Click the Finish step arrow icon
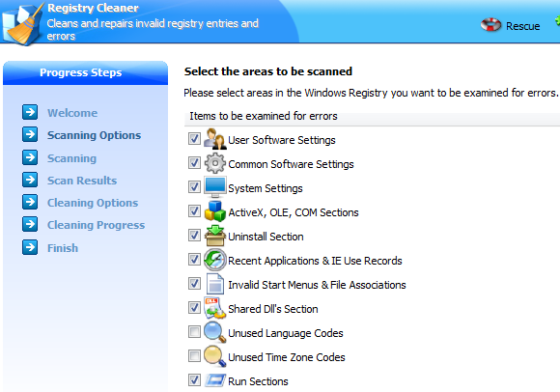560x392 pixels. click(x=30, y=247)
